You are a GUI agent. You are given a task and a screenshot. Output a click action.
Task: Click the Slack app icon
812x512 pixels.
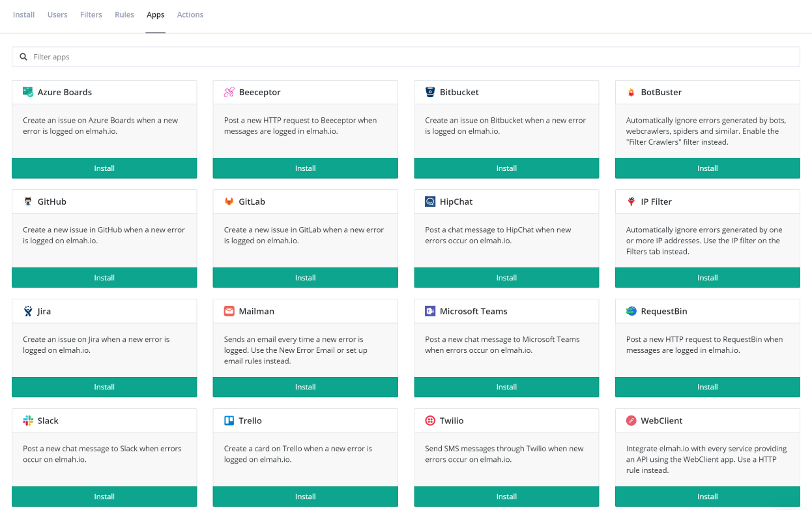pos(28,420)
